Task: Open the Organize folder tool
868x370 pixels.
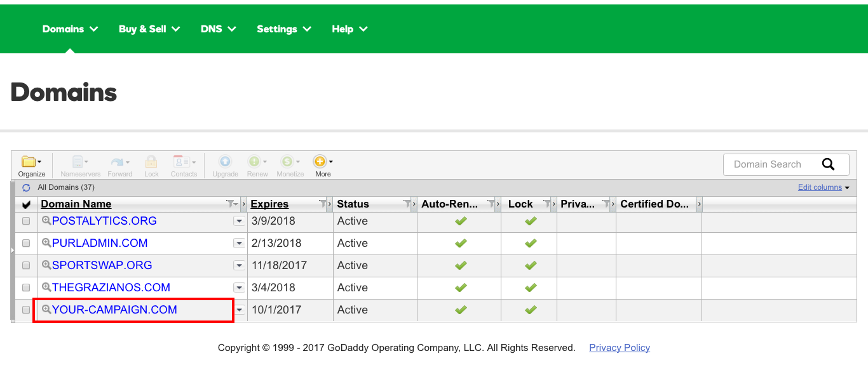Action: coord(31,166)
